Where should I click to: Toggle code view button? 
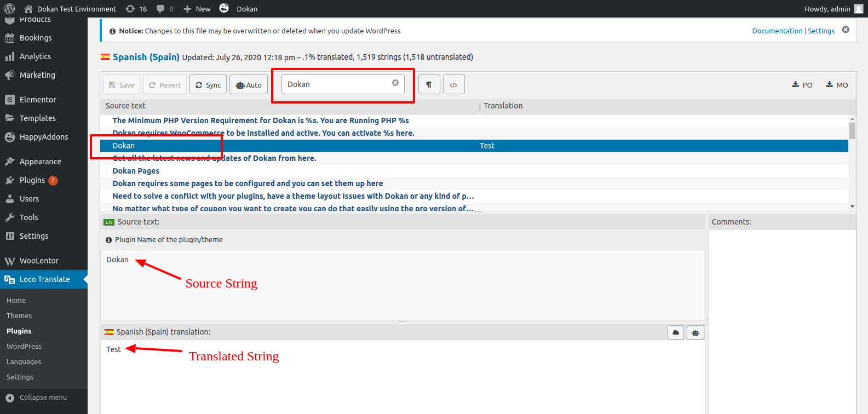point(453,85)
